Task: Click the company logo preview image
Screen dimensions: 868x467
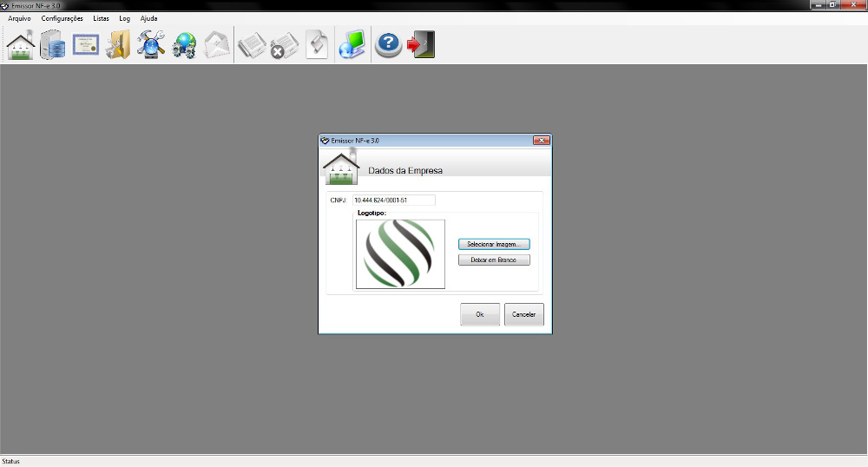Action: coord(400,253)
